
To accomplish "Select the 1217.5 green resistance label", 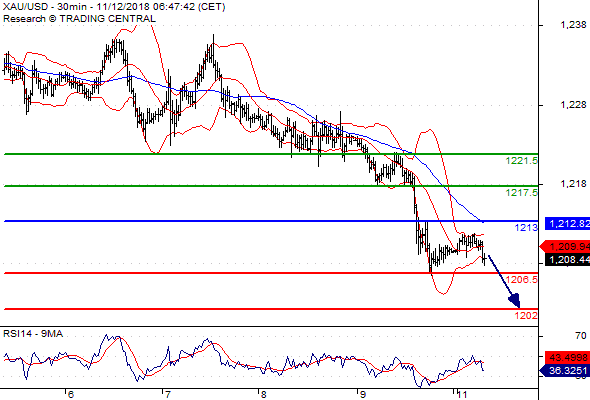I will [x=521, y=193].
